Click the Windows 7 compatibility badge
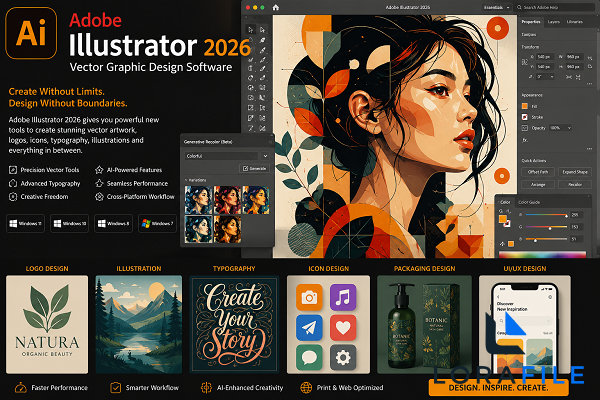600x400 pixels. point(157,224)
